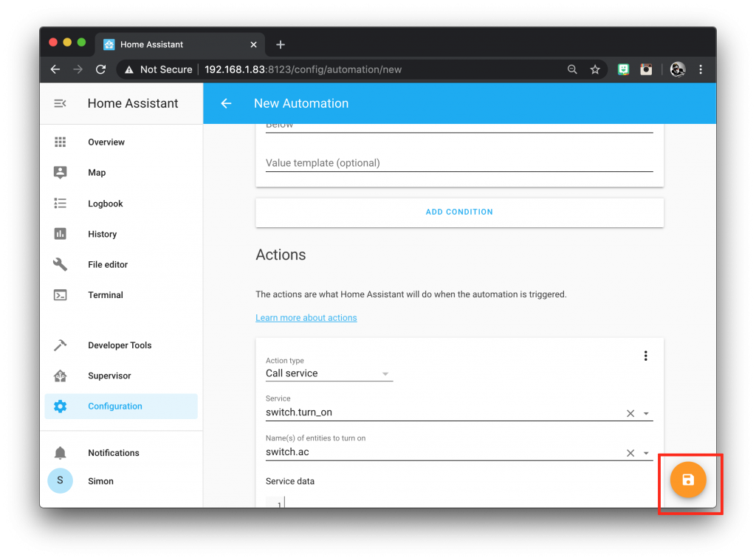756x560 pixels.
Task: Open the entities to turn on dropdown
Action: [645, 452]
